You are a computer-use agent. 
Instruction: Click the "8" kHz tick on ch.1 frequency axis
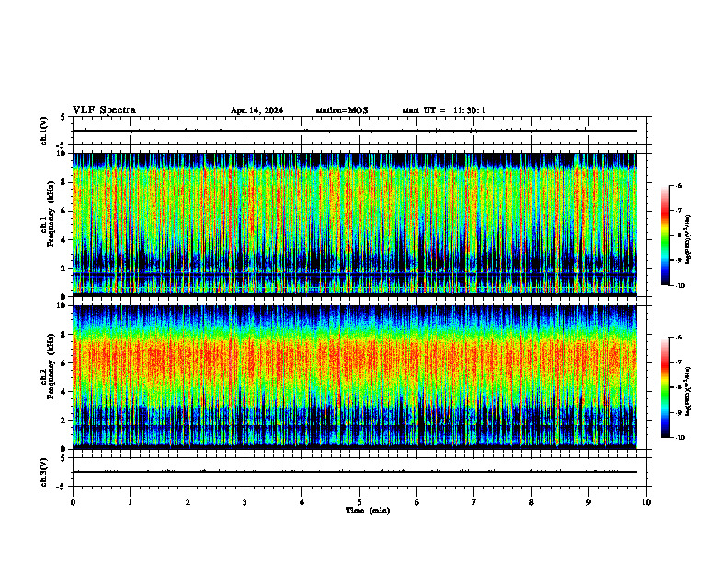pyautogui.click(x=64, y=182)
